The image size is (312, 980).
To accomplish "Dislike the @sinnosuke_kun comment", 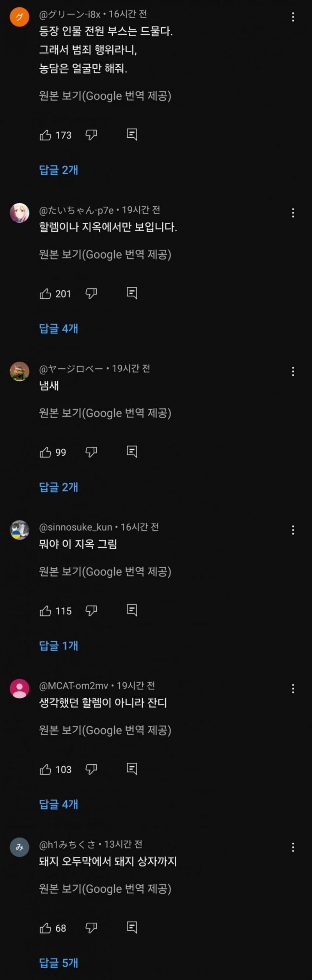I will coord(91,611).
